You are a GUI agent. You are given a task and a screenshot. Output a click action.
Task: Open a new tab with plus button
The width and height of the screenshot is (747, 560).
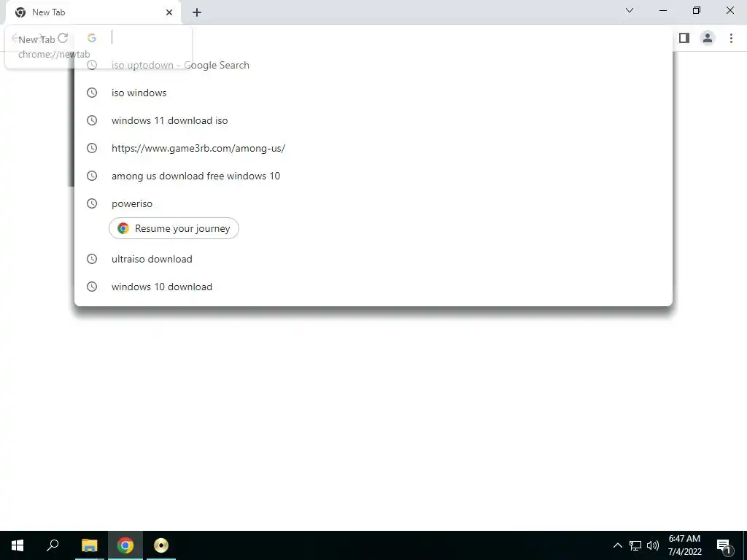point(197,12)
